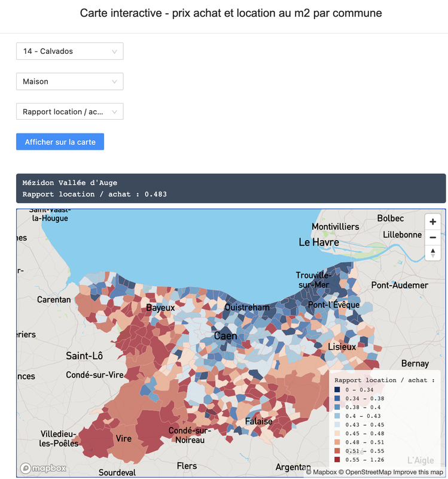Click the Bolbec label on the map
The image size is (448, 479).
point(391,218)
